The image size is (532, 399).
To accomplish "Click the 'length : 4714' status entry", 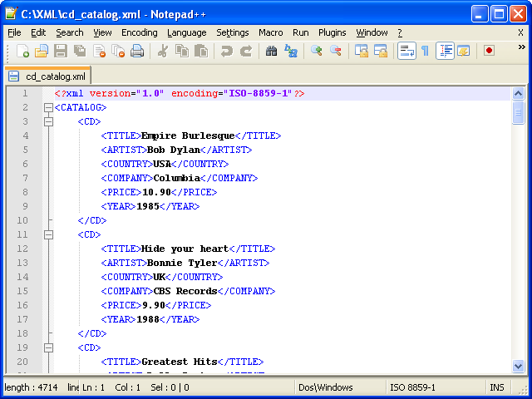I will point(31,387).
